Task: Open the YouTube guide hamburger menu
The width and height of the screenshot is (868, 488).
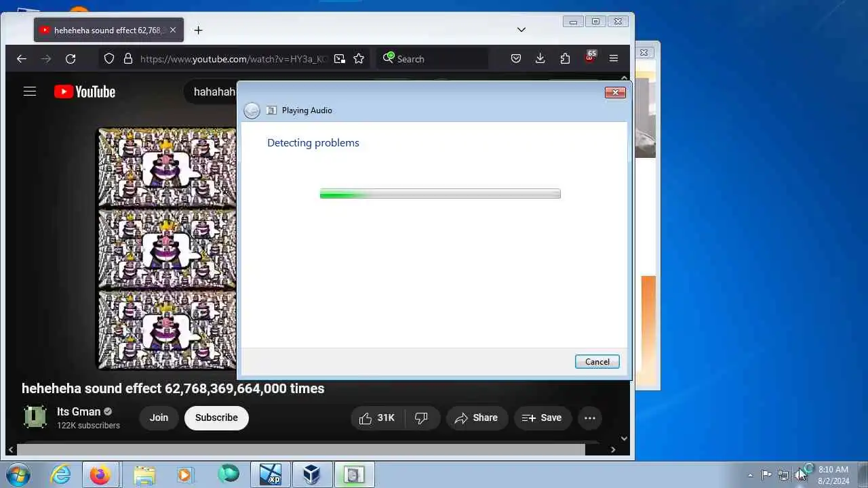Action: pos(30,91)
